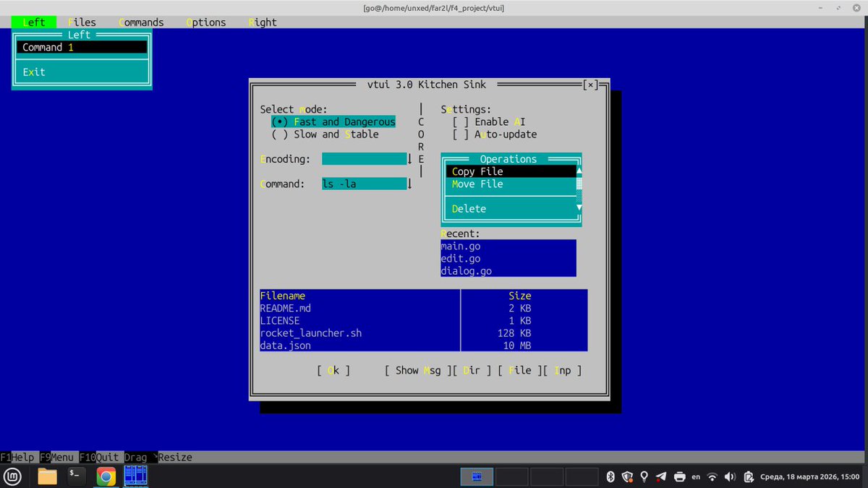
Task: Select 'dialog.go' in the Recent list
Action: coord(509,271)
